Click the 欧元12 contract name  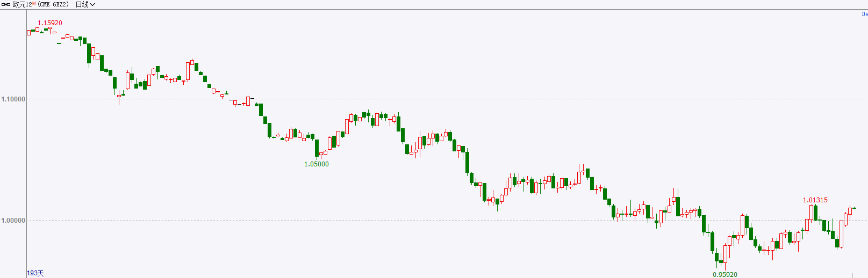coord(22,4)
